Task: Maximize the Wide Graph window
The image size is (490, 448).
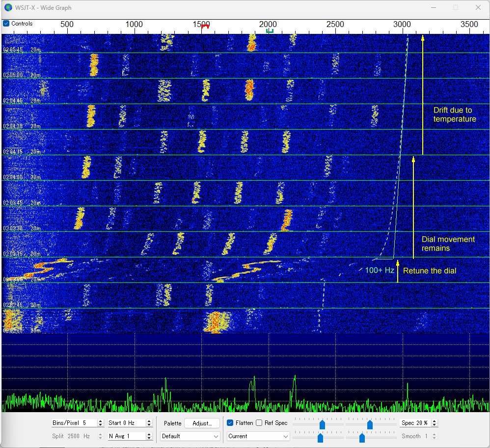Action: (456, 7)
